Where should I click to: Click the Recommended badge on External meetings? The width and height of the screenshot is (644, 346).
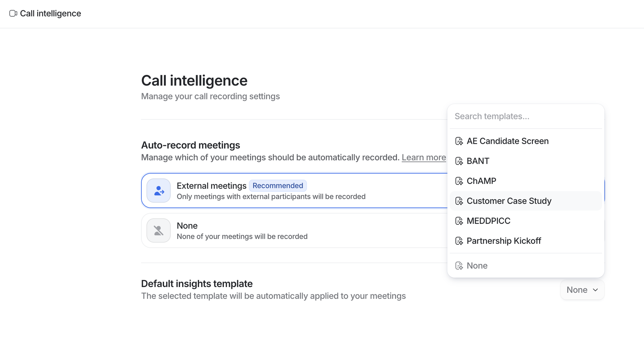click(x=278, y=186)
